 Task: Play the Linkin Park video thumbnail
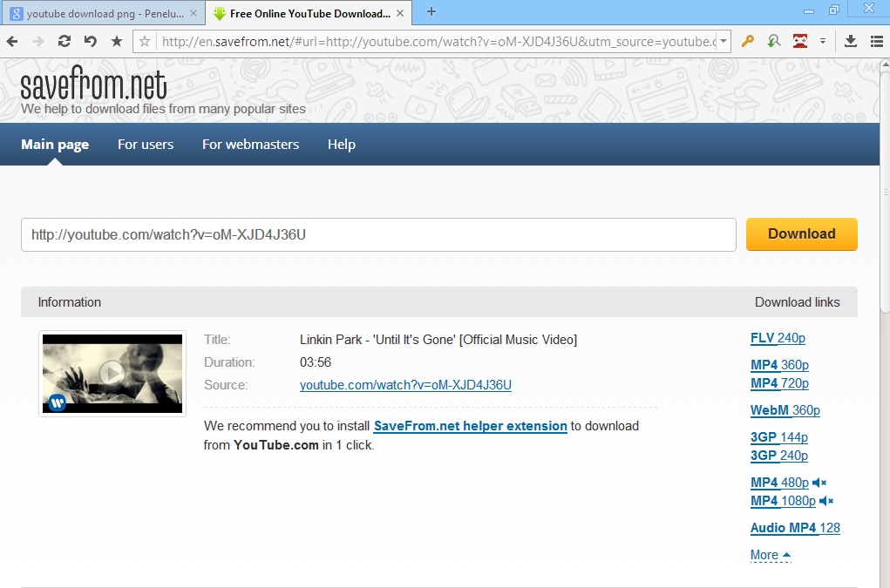[112, 373]
